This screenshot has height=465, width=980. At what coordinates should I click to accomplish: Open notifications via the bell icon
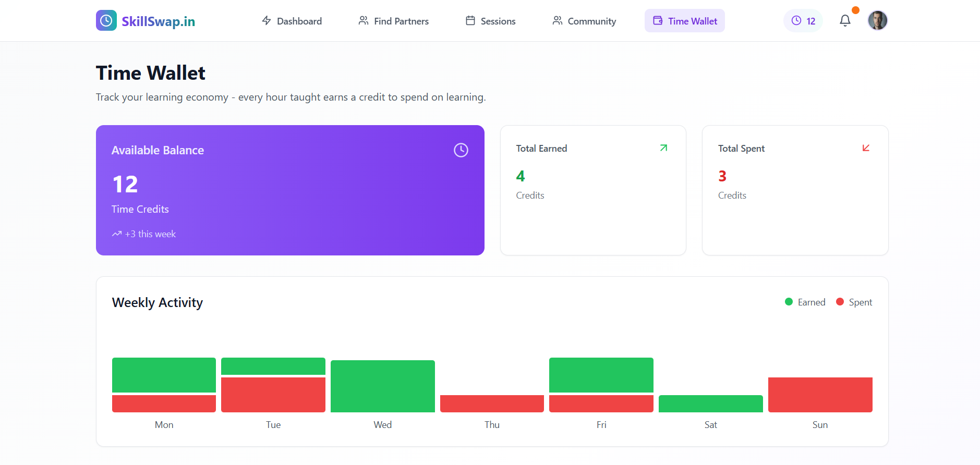[845, 20]
